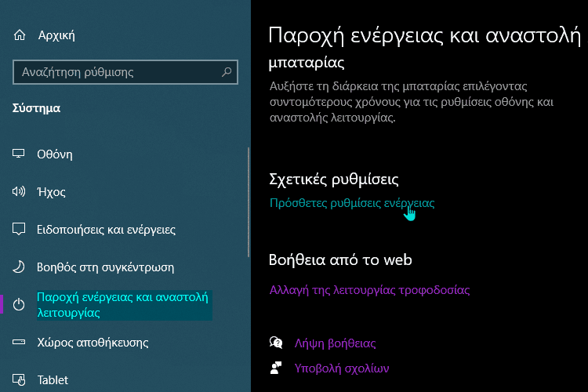Click the Tablet icon in sidebar
This screenshot has width=588, height=392.
(x=20, y=380)
